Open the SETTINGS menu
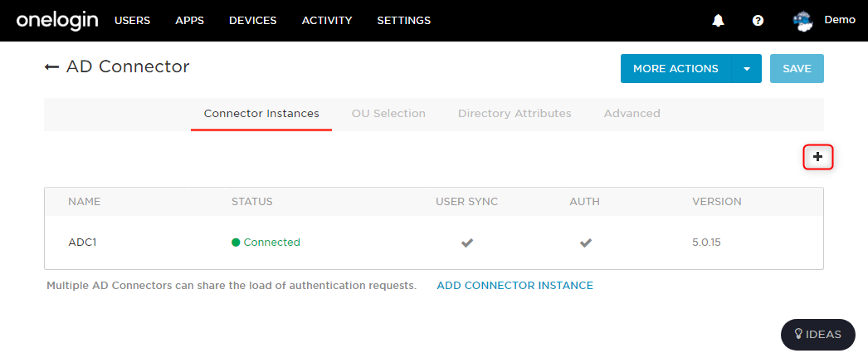The width and height of the screenshot is (868, 363). (404, 21)
